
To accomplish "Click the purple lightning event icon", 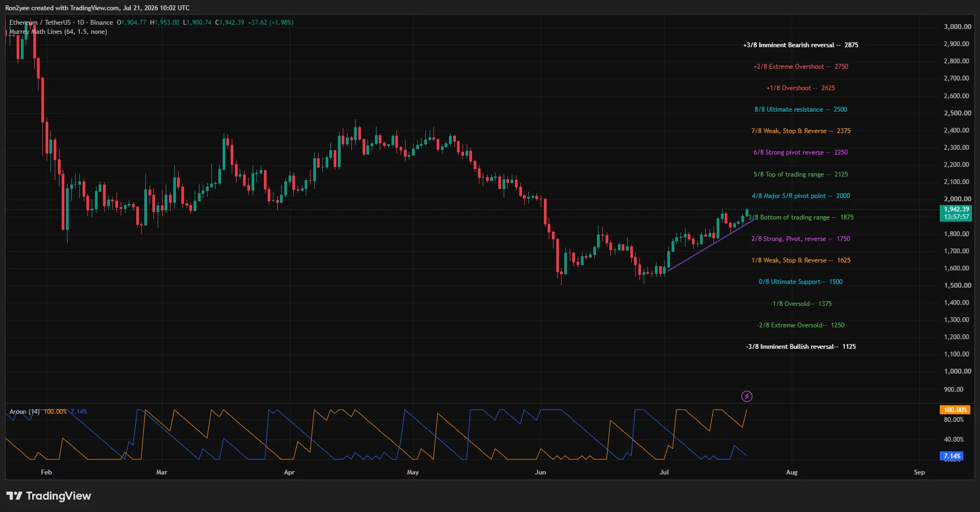I will click(747, 397).
